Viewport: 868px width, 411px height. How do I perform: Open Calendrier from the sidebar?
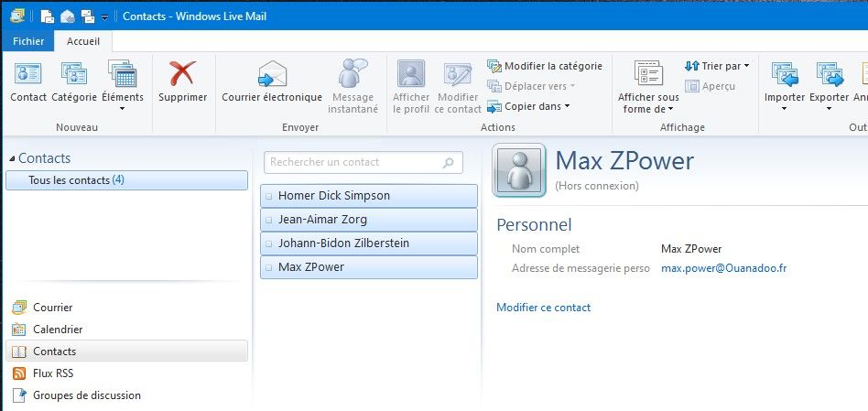pyautogui.click(x=58, y=330)
